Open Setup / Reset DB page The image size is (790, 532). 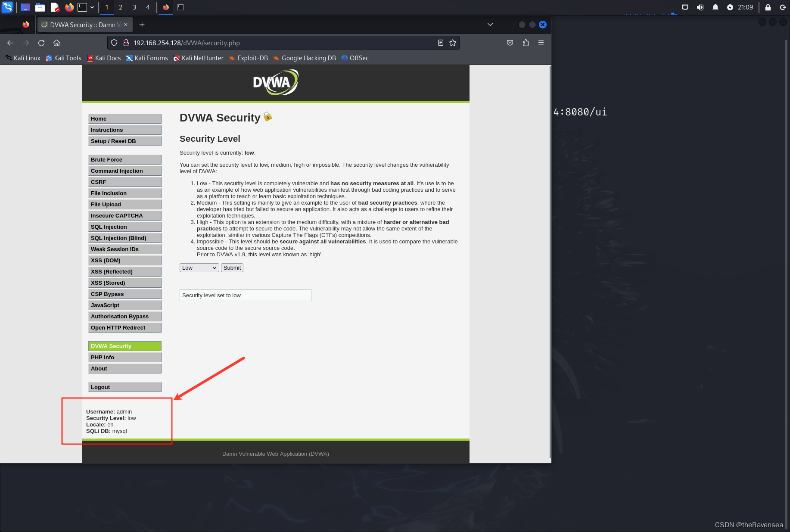[125, 141]
